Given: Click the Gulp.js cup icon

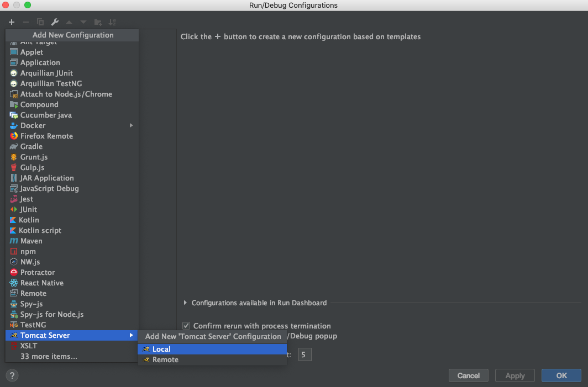Looking at the screenshot, I should (x=14, y=167).
